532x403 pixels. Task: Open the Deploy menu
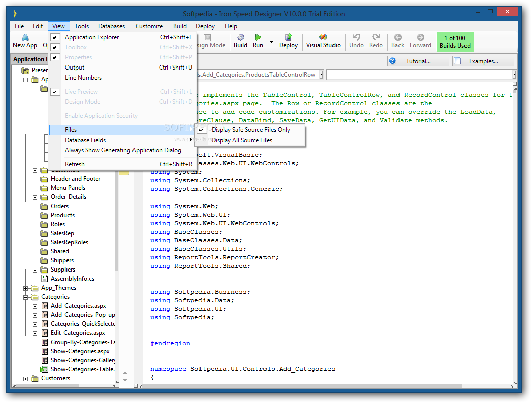[x=205, y=26]
